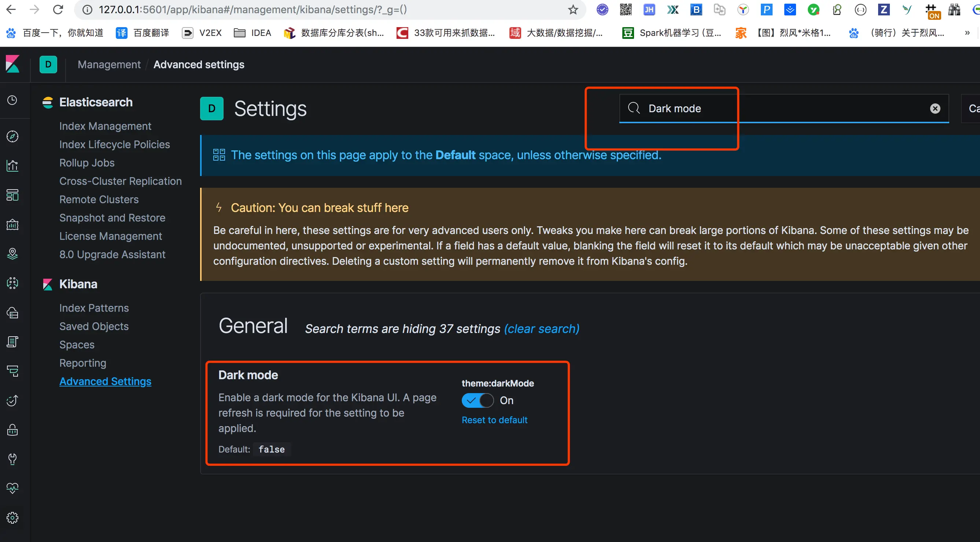Open Saved Objects management page
The image size is (980, 542).
pos(94,326)
